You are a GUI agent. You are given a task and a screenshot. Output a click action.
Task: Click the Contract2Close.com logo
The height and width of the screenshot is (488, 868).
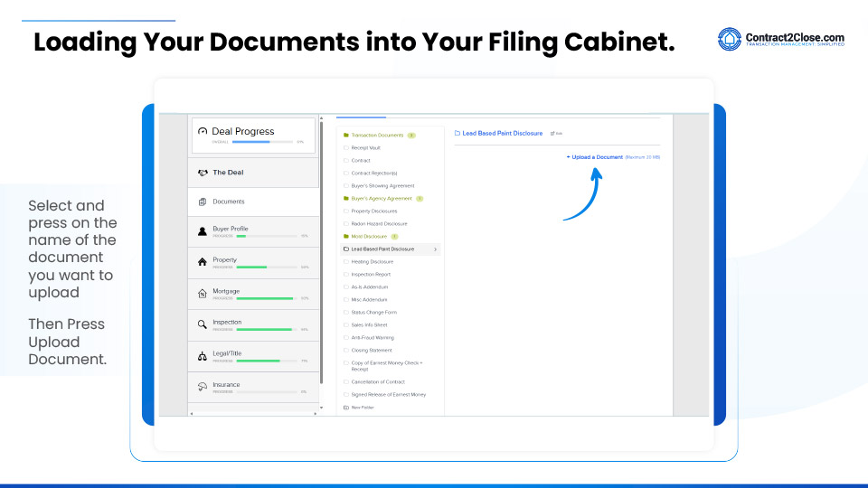pos(781,39)
